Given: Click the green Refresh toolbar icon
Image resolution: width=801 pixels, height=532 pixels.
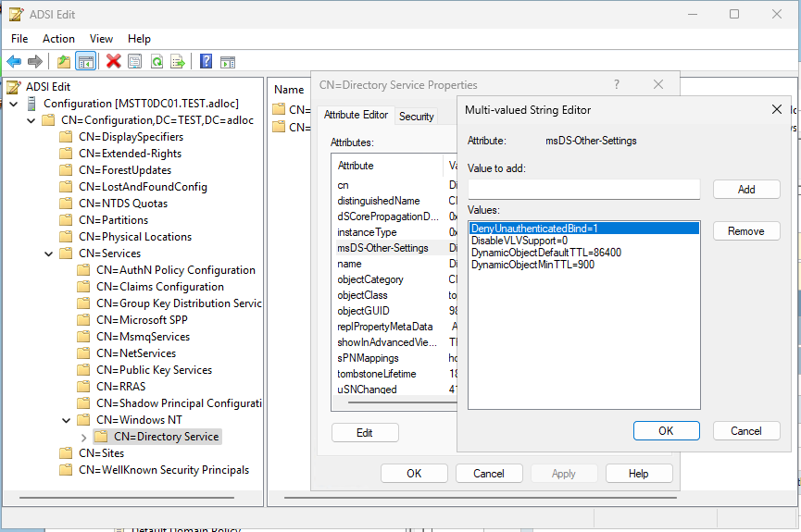Looking at the screenshot, I should click(x=156, y=61).
